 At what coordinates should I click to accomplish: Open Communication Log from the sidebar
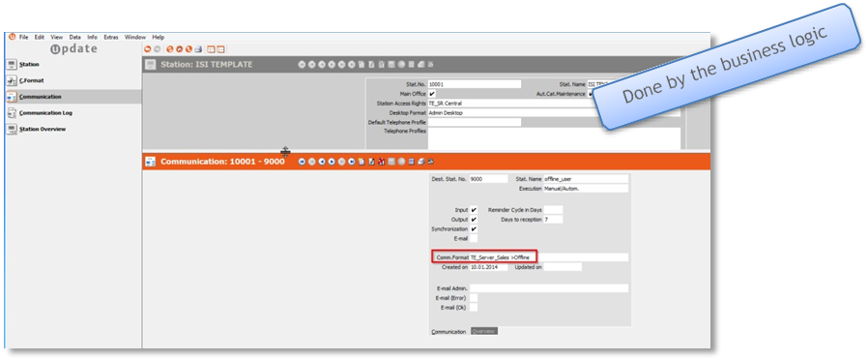click(45, 112)
